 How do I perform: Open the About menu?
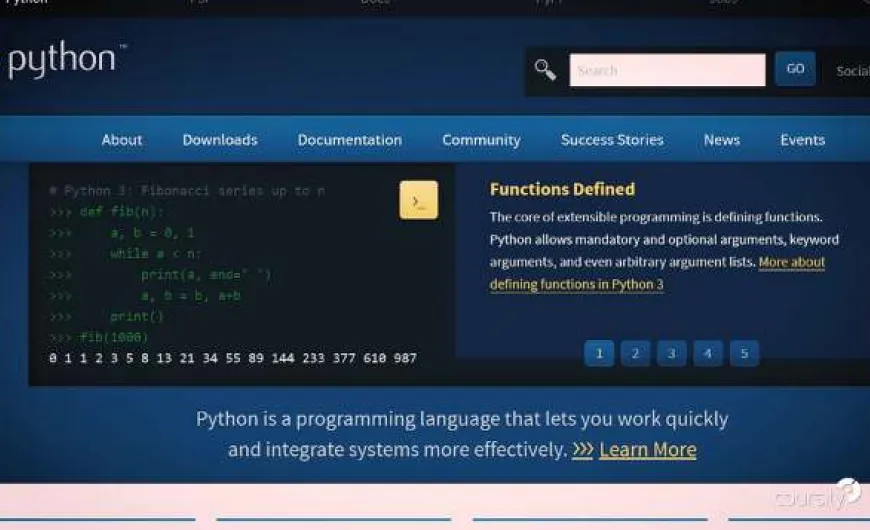pos(122,140)
